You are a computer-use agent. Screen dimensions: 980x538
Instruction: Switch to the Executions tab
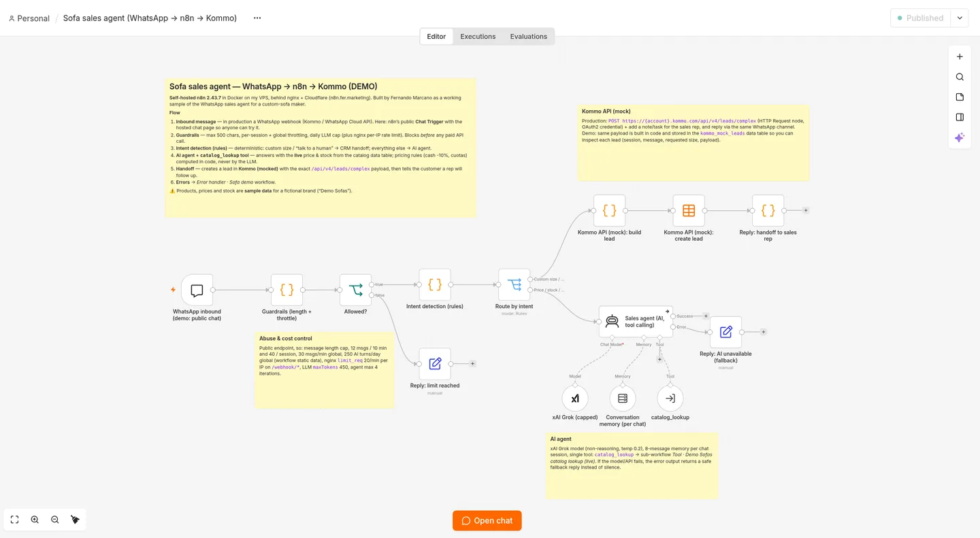click(x=478, y=36)
